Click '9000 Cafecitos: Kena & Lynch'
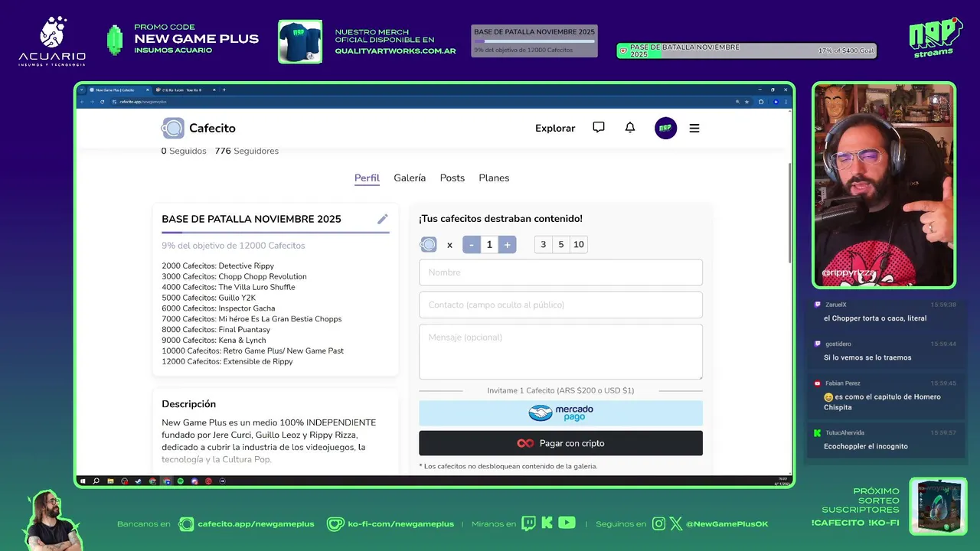The height and width of the screenshot is (551, 980). click(214, 340)
